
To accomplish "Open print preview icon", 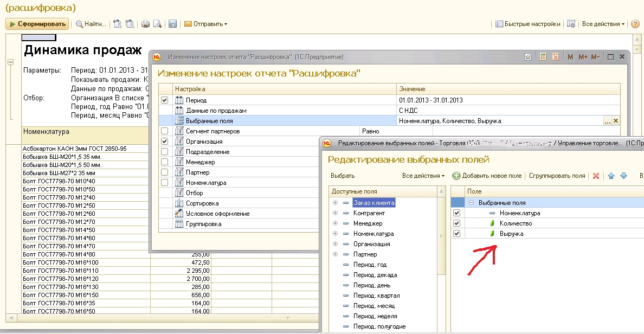I will (157, 24).
